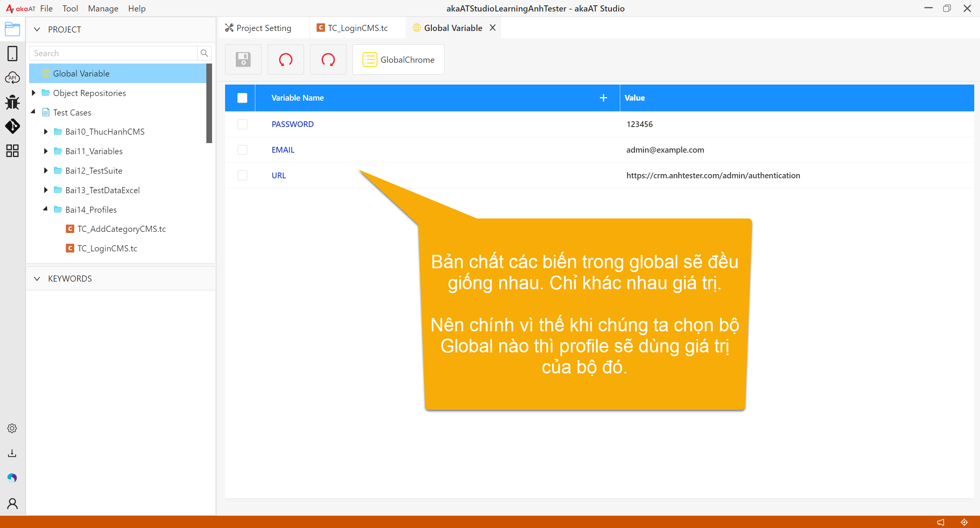The width and height of the screenshot is (980, 528).
Task: Expand the Object Repositories node
Action: point(34,93)
